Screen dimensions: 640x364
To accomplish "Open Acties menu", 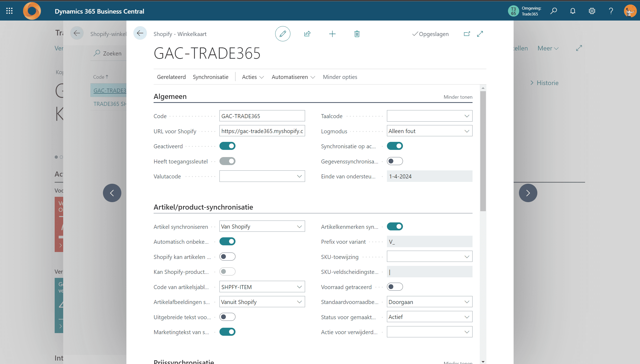I will [253, 77].
